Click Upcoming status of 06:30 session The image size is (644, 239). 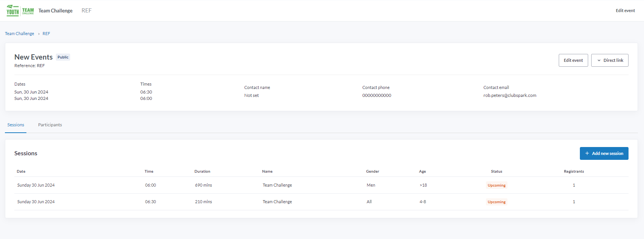click(496, 202)
